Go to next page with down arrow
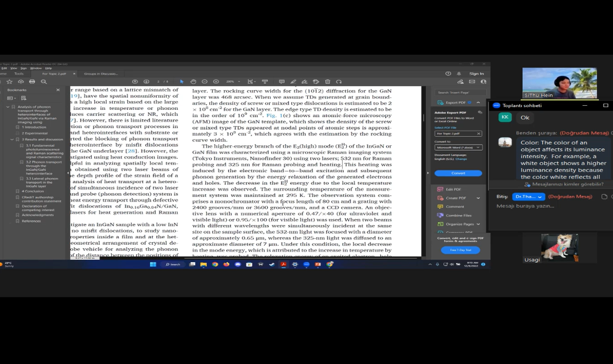The width and height of the screenshot is (613, 364). pyautogui.click(x=146, y=82)
